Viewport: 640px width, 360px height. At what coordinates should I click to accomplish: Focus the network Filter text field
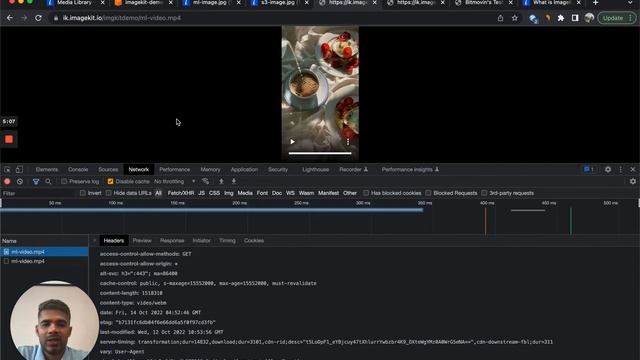coord(39,193)
